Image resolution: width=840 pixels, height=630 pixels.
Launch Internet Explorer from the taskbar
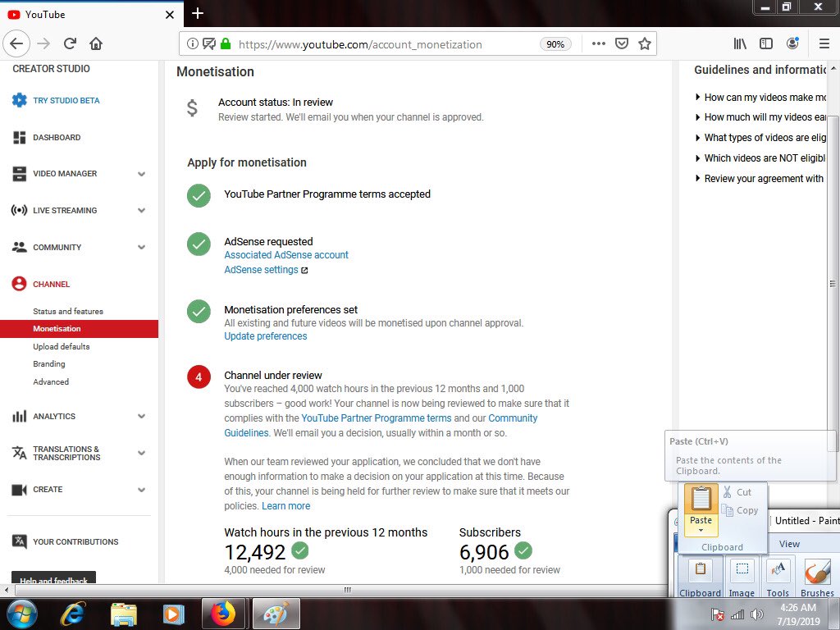click(x=72, y=614)
